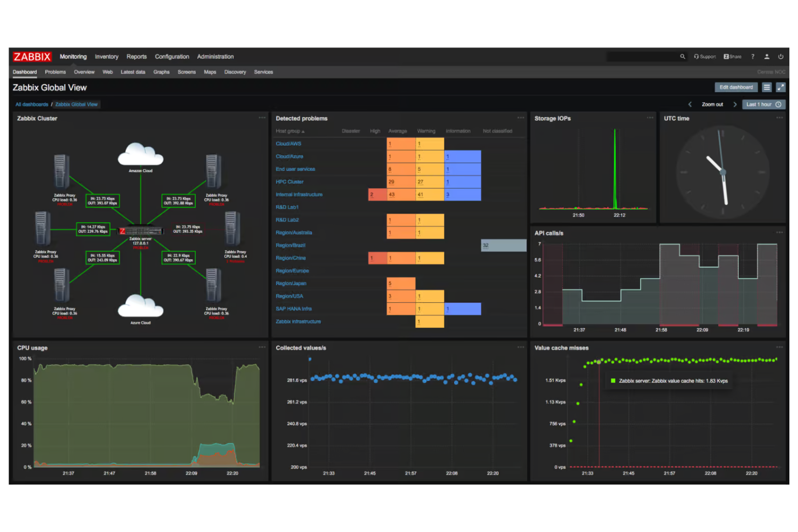Screen dimensions: 798x532
Task: Sign out using the power icon
Action: point(781,57)
